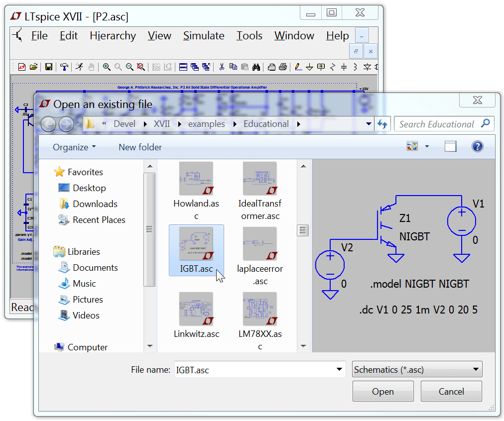Open Downloads in Favorites
The image size is (504, 421).
[88, 204]
